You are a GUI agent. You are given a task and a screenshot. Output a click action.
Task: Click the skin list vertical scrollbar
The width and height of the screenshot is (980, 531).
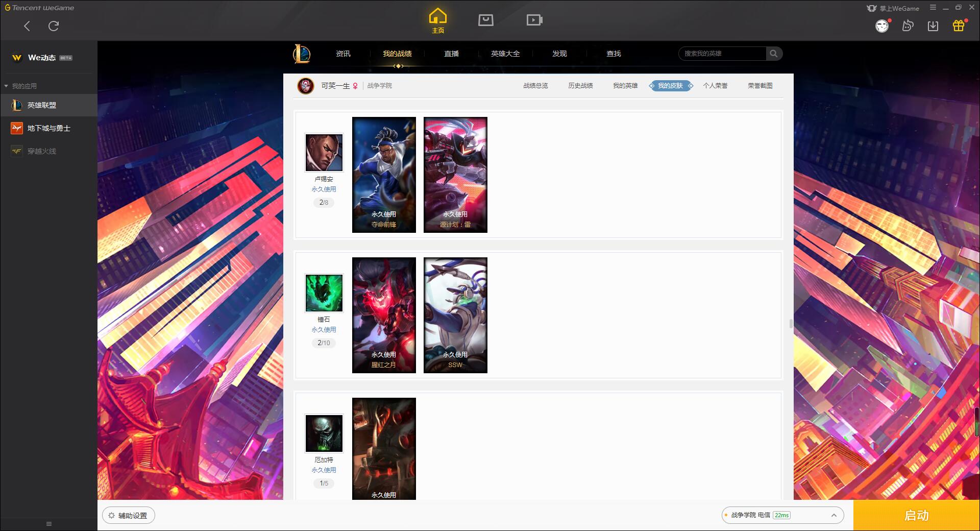[x=791, y=323]
